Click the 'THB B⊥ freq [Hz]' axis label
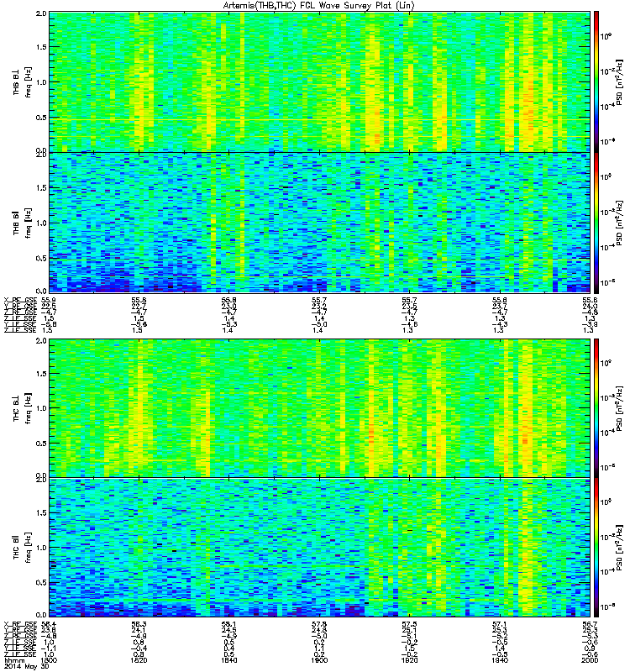630x672 pixels. point(22,81)
